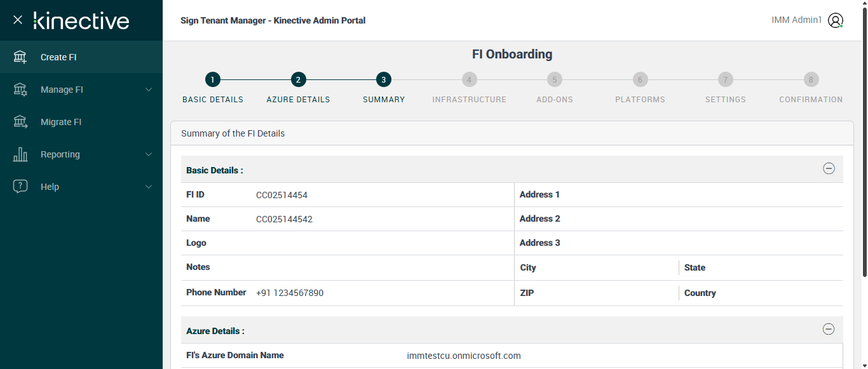
Task: Expand the Help submenu chevron
Action: tap(149, 187)
